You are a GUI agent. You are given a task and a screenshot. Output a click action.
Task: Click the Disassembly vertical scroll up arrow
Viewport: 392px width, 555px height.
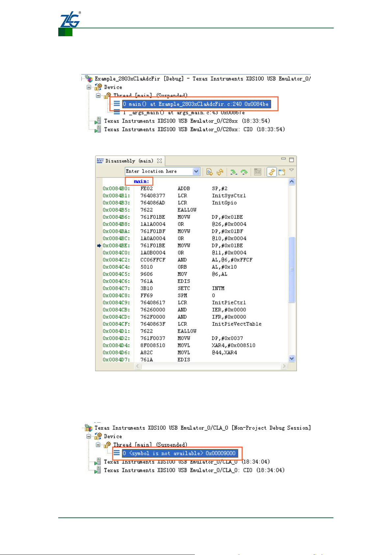click(292, 182)
